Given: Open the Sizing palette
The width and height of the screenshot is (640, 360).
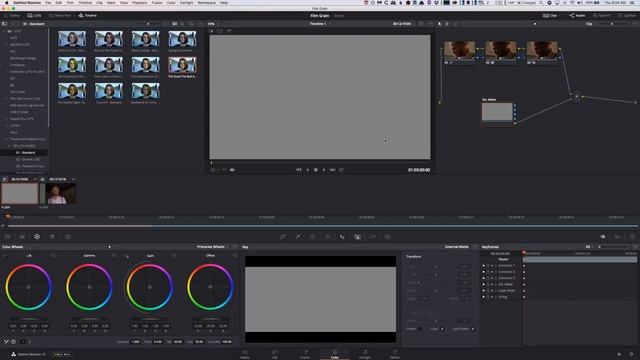Looking at the screenshot, I should tap(372, 237).
